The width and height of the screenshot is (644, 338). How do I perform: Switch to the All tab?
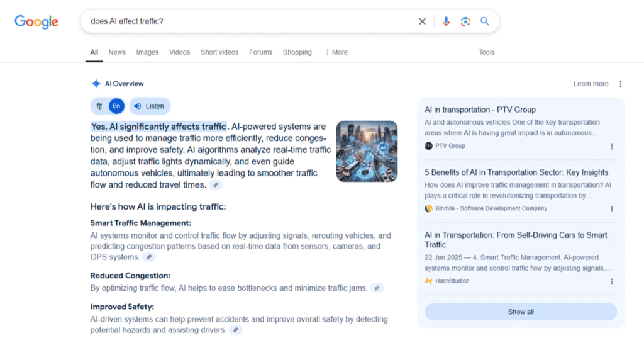click(94, 52)
